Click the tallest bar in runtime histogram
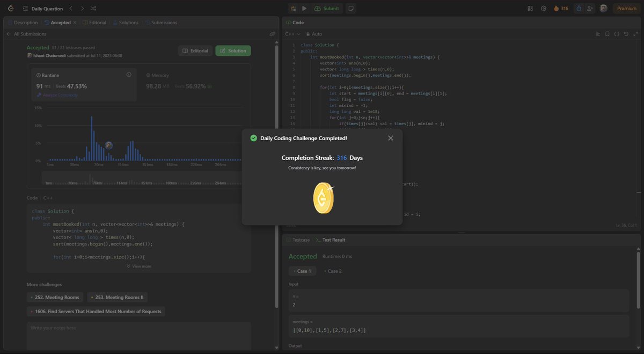The width and height of the screenshot is (644, 354). point(92,138)
